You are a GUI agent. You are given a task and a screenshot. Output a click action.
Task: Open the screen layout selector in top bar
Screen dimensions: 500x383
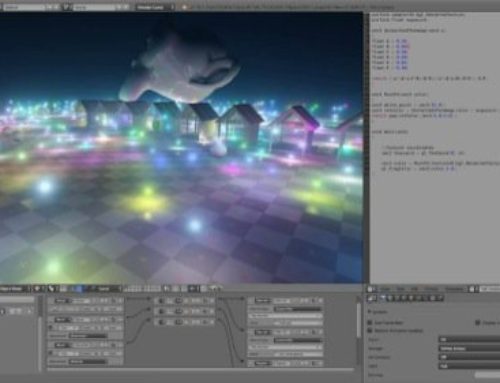click(25, 7)
